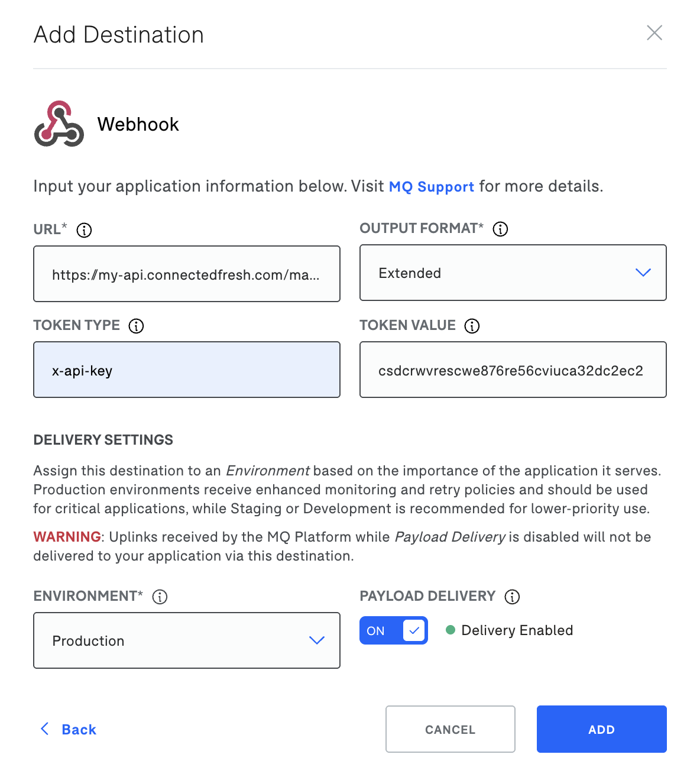Click the URL info icon

(x=84, y=230)
